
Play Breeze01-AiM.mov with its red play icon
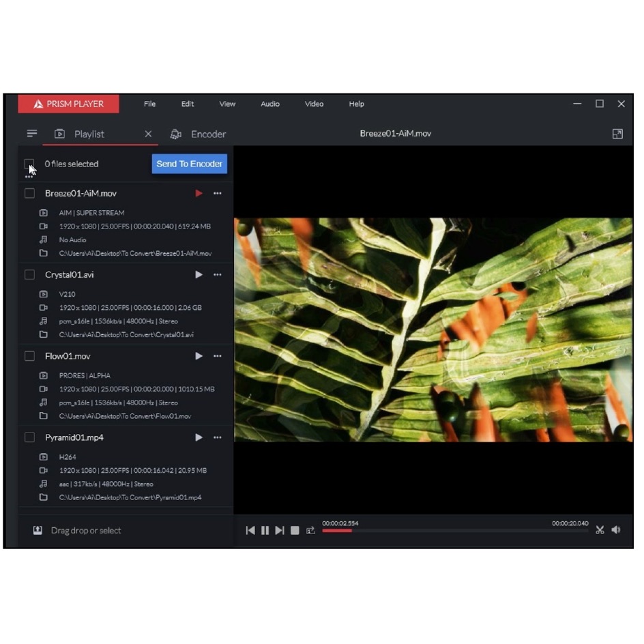click(199, 193)
